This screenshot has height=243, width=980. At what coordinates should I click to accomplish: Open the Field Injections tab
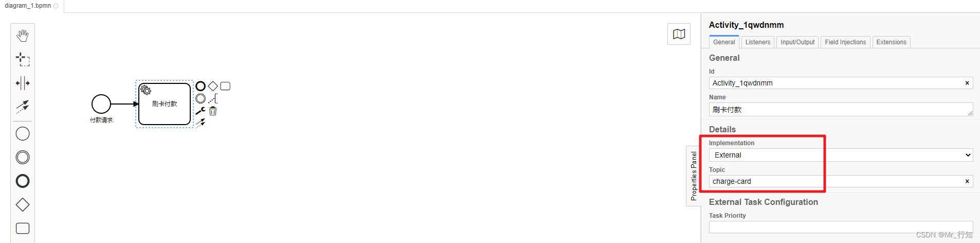[845, 42]
